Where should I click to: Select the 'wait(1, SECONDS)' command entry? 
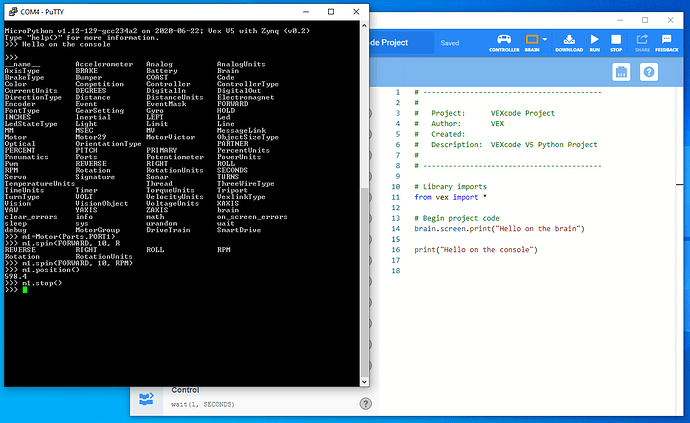202,404
